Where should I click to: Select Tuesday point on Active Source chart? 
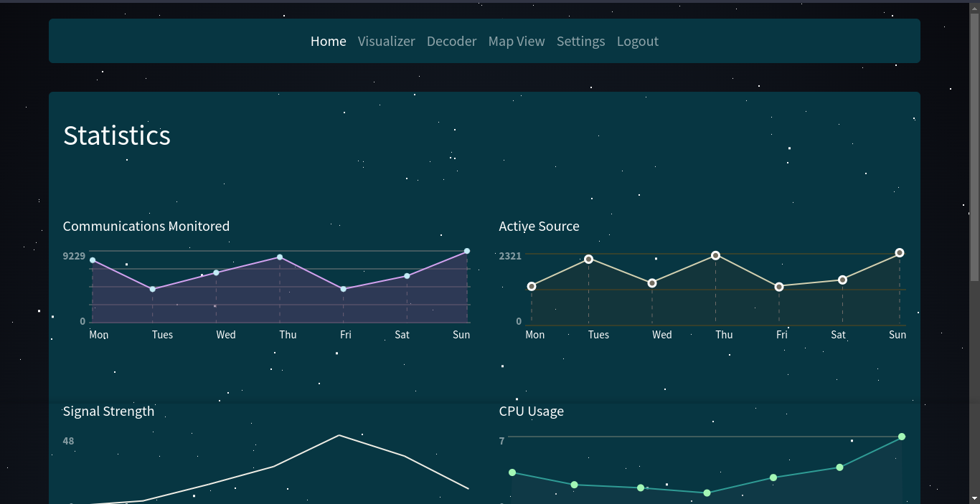coord(589,259)
